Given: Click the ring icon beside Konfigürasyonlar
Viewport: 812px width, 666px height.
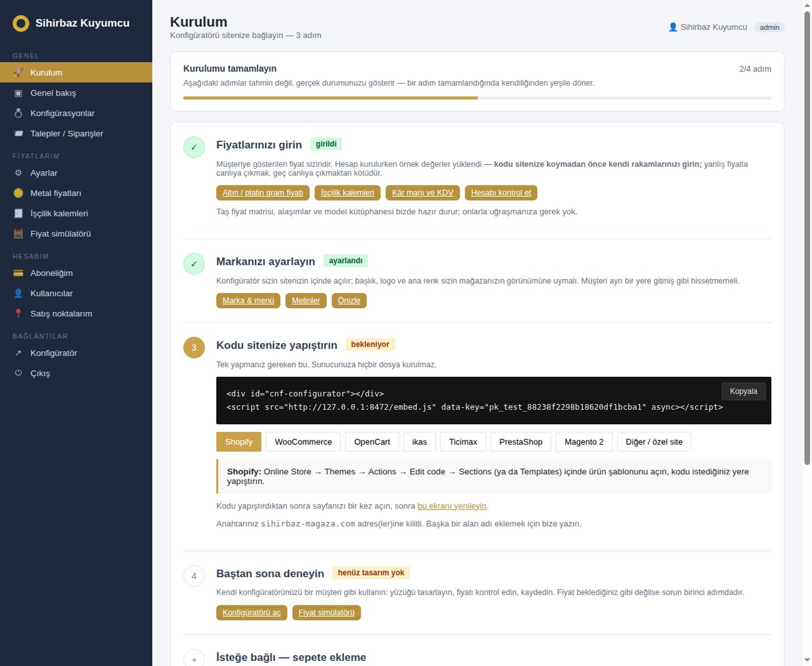Looking at the screenshot, I should [x=18, y=113].
